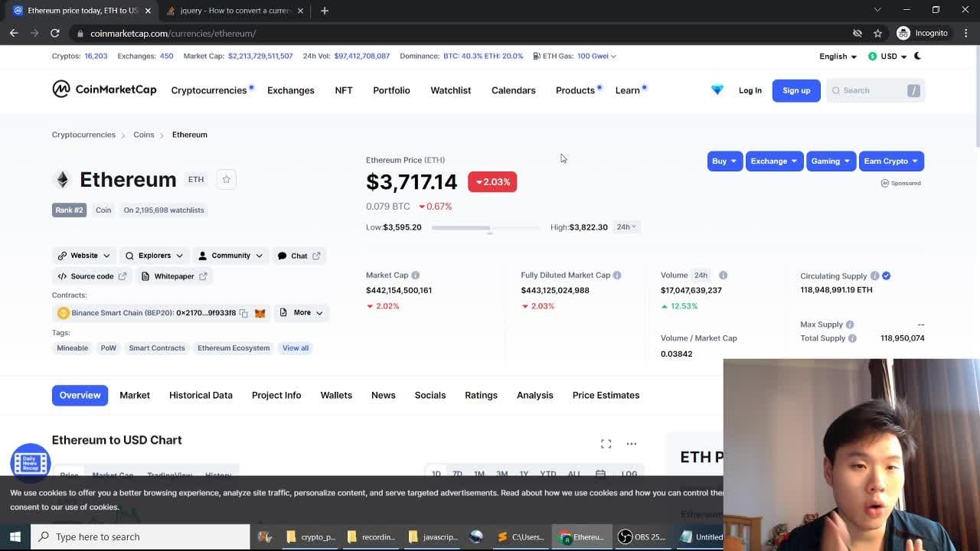The image size is (980, 551).
Task: Click the CoinMarketCap logo
Action: (x=104, y=90)
